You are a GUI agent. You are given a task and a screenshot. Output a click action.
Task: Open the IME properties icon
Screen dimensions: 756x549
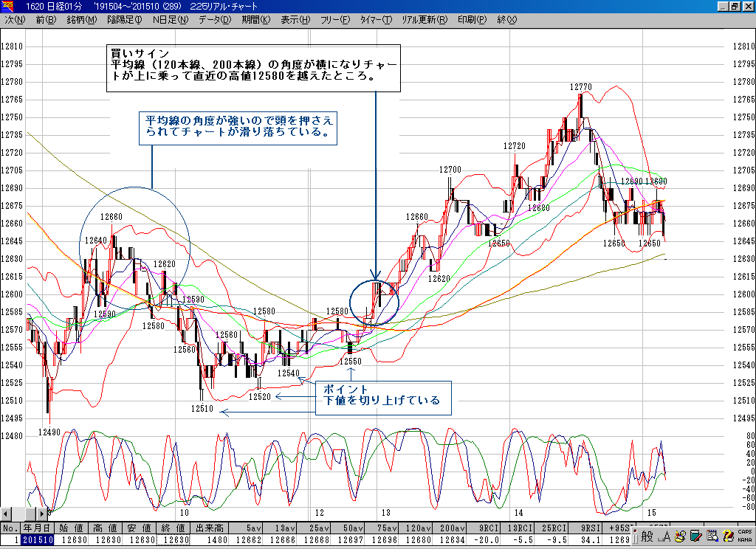point(712,536)
